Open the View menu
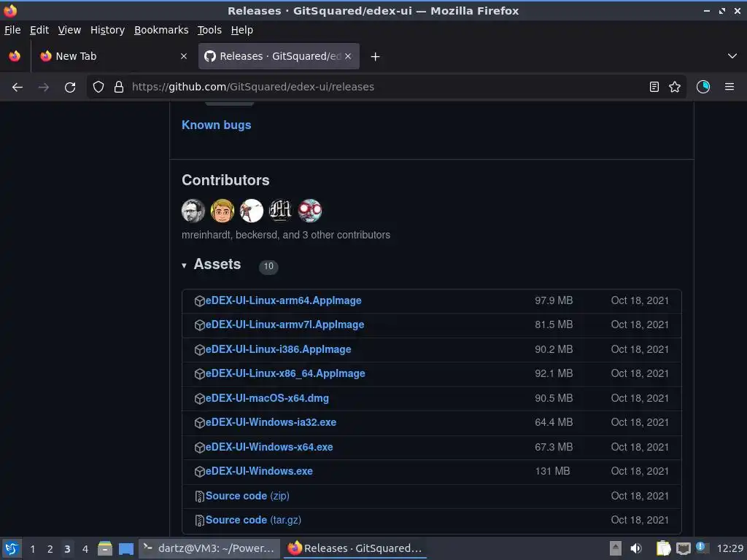 click(x=69, y=30)
